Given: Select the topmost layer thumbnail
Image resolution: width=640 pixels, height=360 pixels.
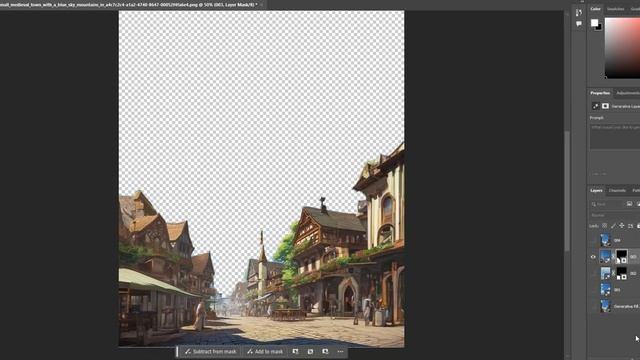Looking at the screenshot, I should pyautogui.click(x=605, y=240).
